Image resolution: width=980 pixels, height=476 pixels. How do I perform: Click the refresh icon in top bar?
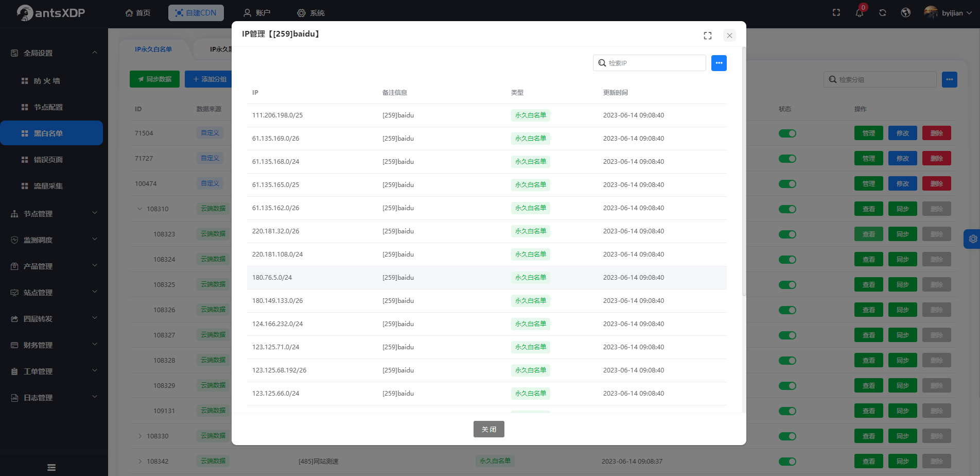pyautogui.click(x=883, y=13)
